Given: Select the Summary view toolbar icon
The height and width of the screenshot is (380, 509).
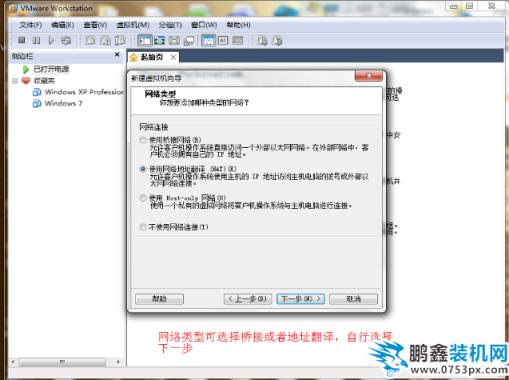Looking at the screenshot, I should [208, 41].
